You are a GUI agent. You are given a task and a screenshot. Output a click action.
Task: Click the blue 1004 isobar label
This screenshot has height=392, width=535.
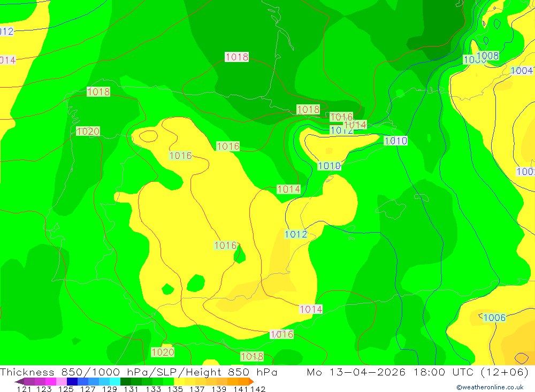point(522,71)
